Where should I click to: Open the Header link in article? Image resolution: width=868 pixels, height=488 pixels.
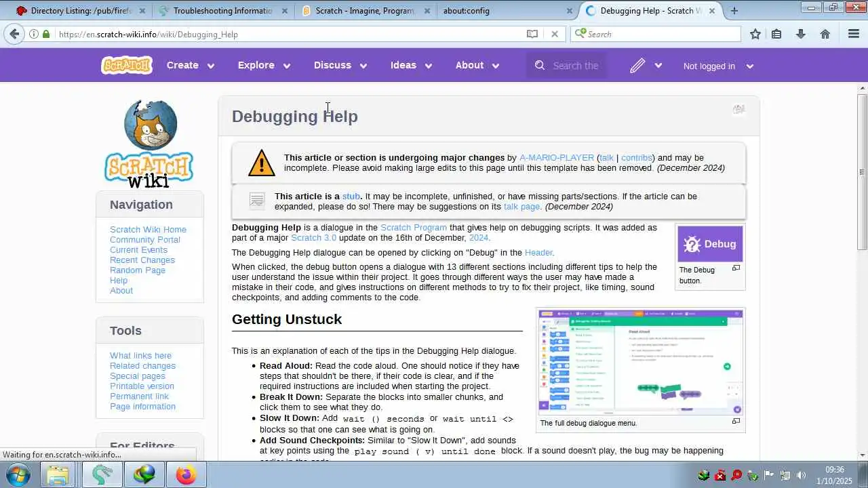(x=538, y=252)
